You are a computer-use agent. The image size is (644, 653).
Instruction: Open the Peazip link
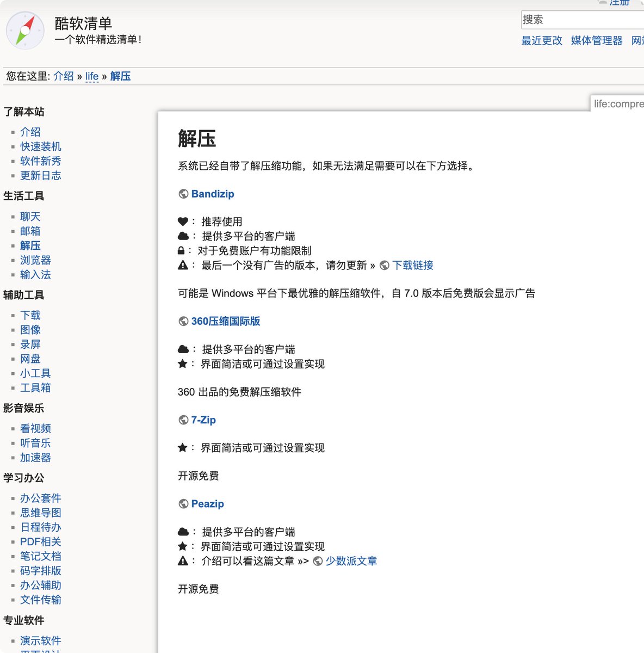pyautogui.click(x=208, y=504)
